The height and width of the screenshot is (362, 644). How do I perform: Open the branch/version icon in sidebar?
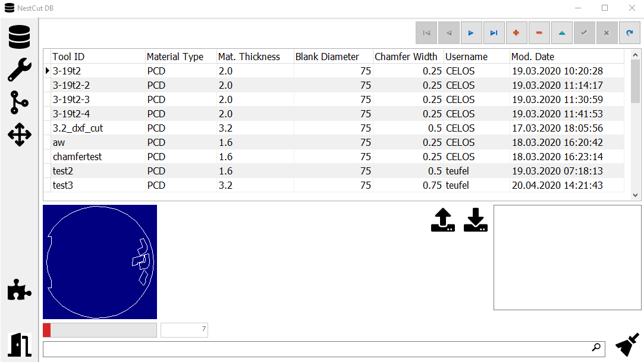[19, 102]
